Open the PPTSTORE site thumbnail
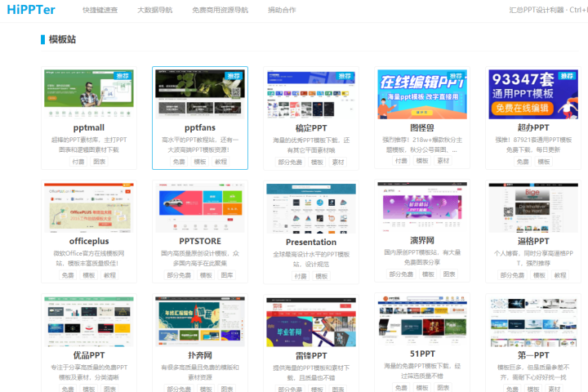 click(200, 207)
